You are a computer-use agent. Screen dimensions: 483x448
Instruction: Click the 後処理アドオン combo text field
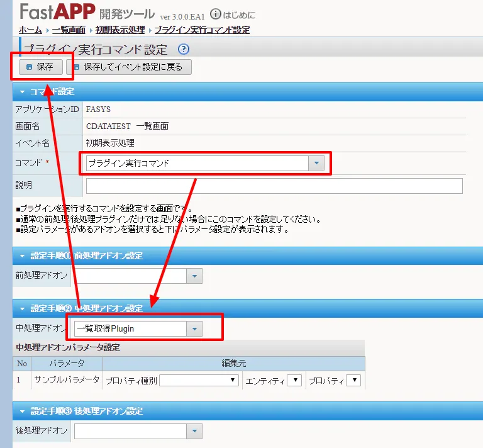[130, 431]
